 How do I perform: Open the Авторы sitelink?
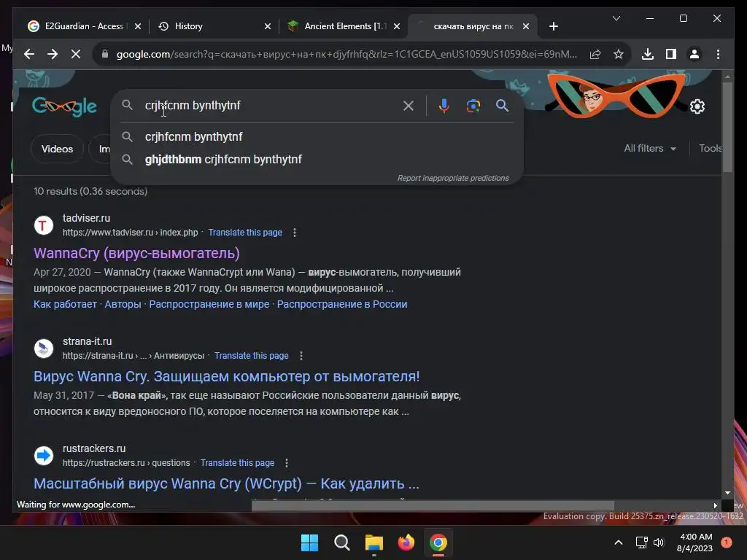coord(123,304)
